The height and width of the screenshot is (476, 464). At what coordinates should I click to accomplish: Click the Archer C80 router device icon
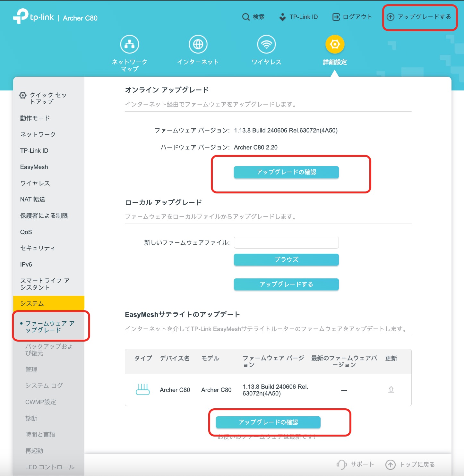click(x=143, y=389)
